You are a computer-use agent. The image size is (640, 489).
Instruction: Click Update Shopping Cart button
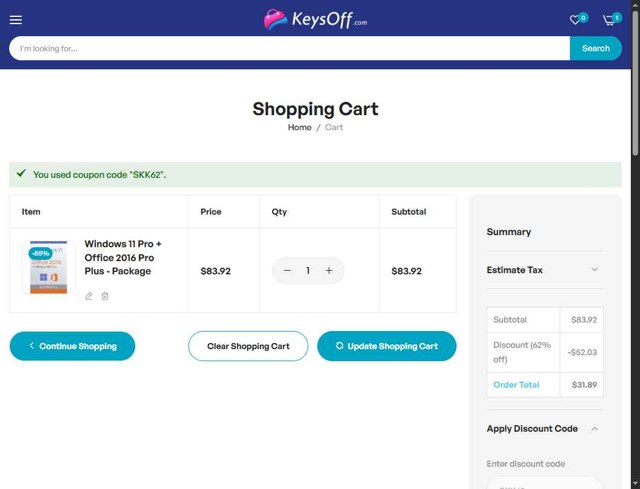[x=387, y=346]
